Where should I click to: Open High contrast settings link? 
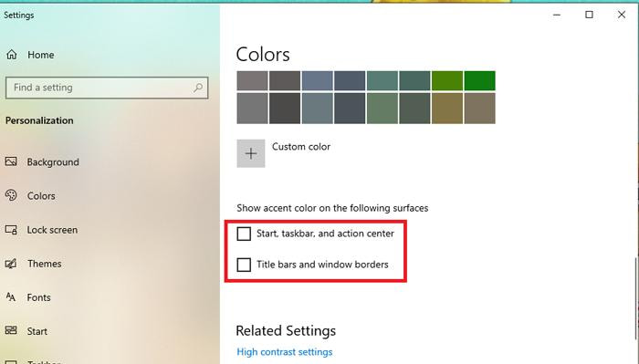pos(285,352)
